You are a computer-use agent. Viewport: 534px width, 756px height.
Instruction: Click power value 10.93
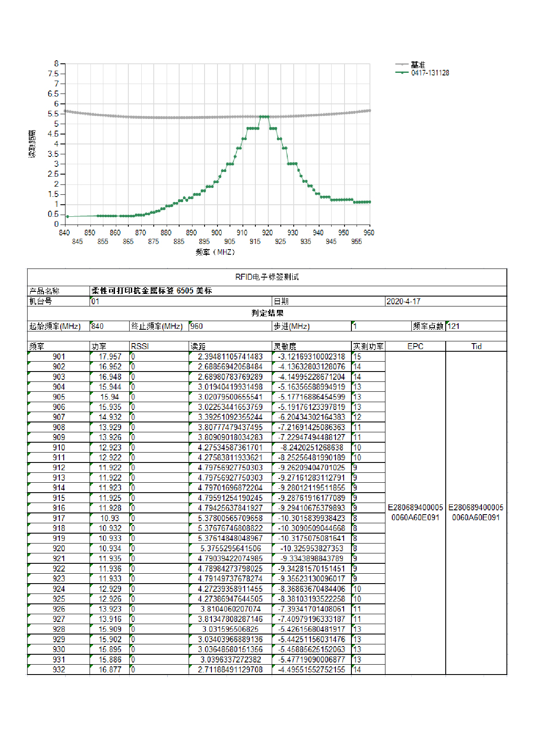coord(110,518)
